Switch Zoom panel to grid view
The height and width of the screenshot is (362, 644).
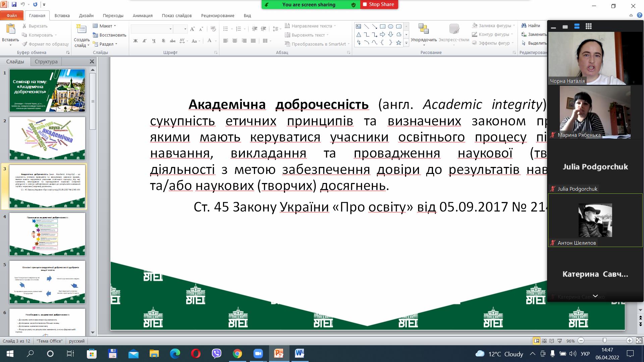(x=588, y=26)
